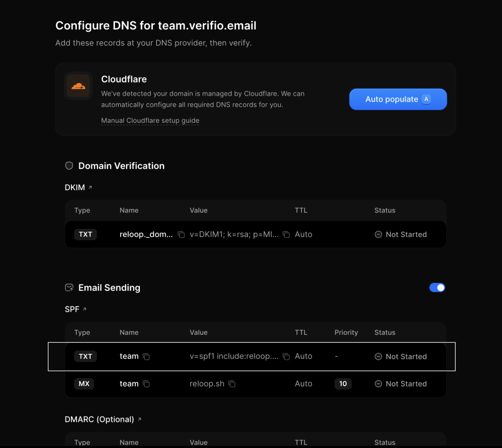The height and width of the screenshot is (448, 502).
Task: Click the Domain Verification shield icon
Action: [69, 166]
